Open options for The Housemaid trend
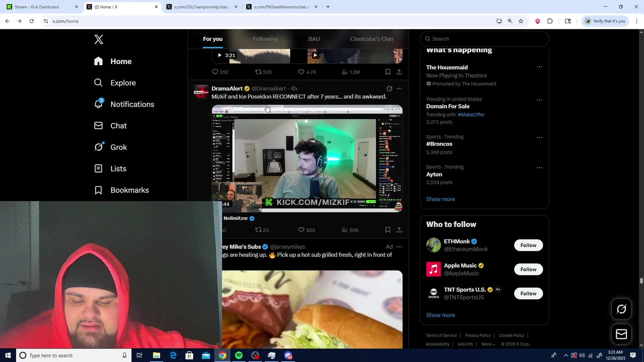 pos(539,67)
